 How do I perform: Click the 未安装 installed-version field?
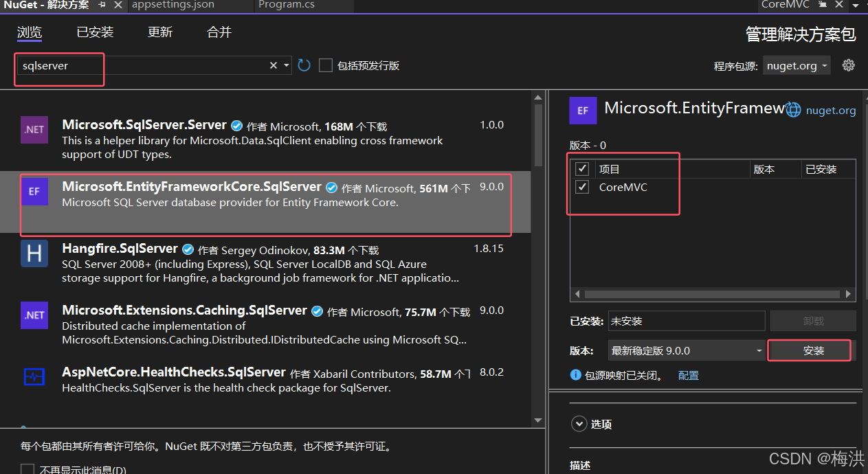pyautogui.click(x=687, y=321)
